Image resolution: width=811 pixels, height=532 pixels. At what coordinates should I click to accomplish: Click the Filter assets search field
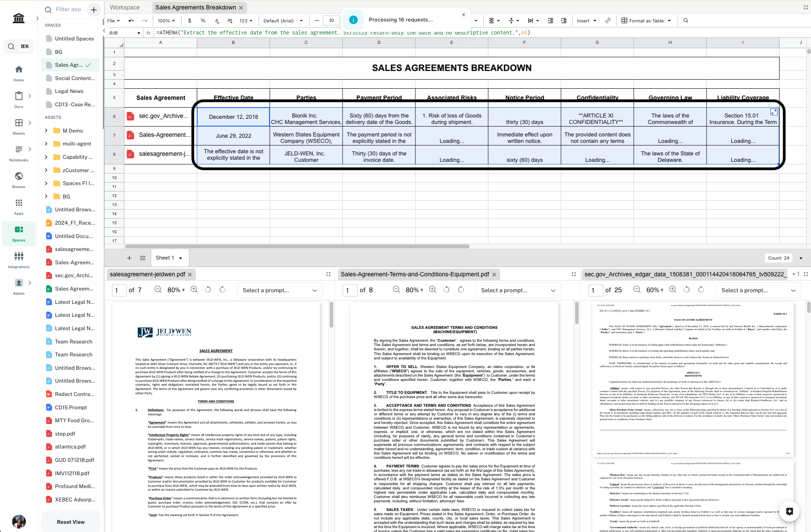[69, 9]
